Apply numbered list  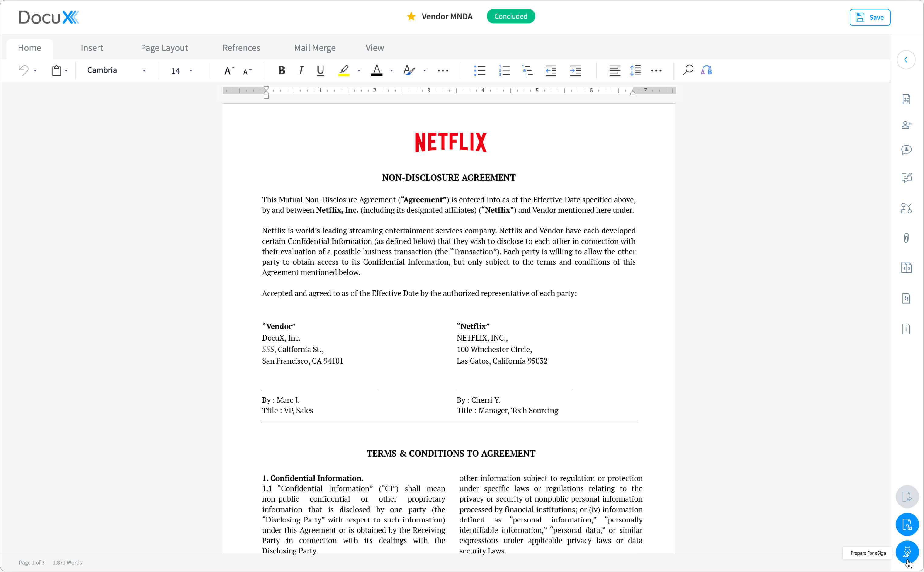click(x=504, y=70)
